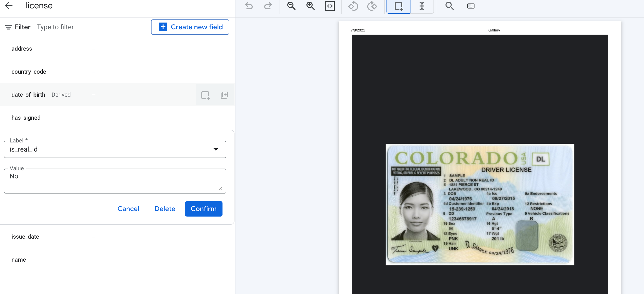Image resolution: width=644 pixels, height=294 pixels.
Task: Open the JSON code view
Action: 330,6
